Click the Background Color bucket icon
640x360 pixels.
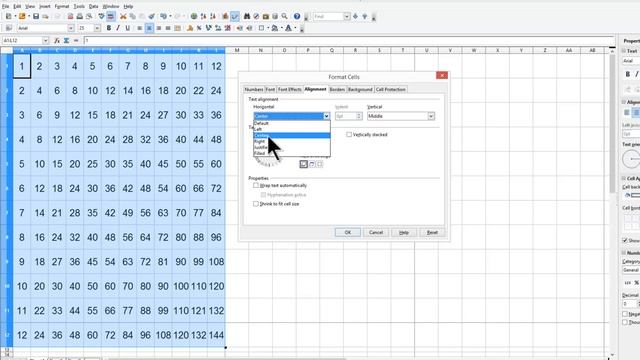[275, 28]
